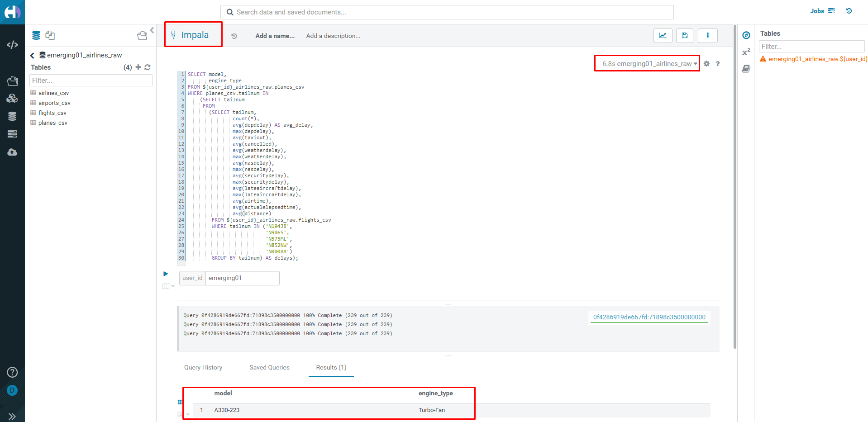Open the Editor code icon in sidebar

(x=12, y=45)
